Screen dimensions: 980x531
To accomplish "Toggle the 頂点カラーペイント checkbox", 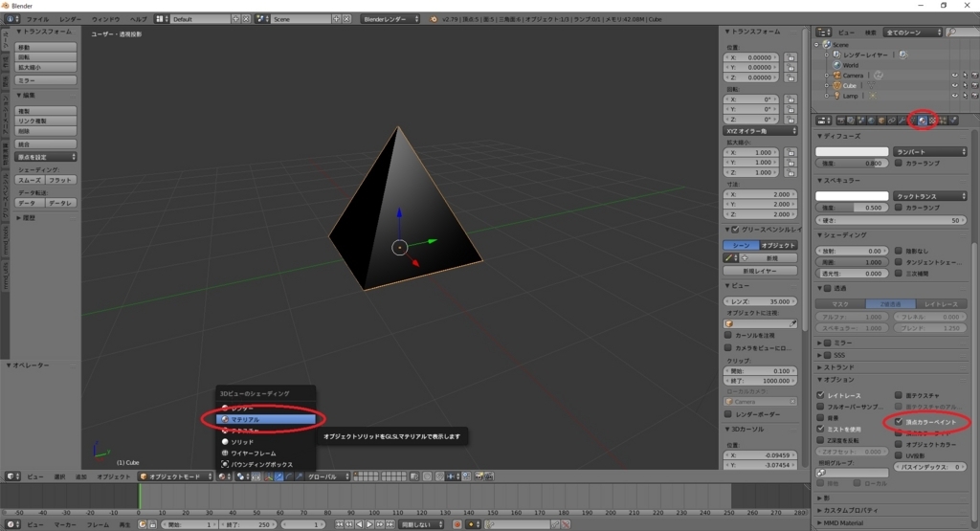I will tap(899, 422).
